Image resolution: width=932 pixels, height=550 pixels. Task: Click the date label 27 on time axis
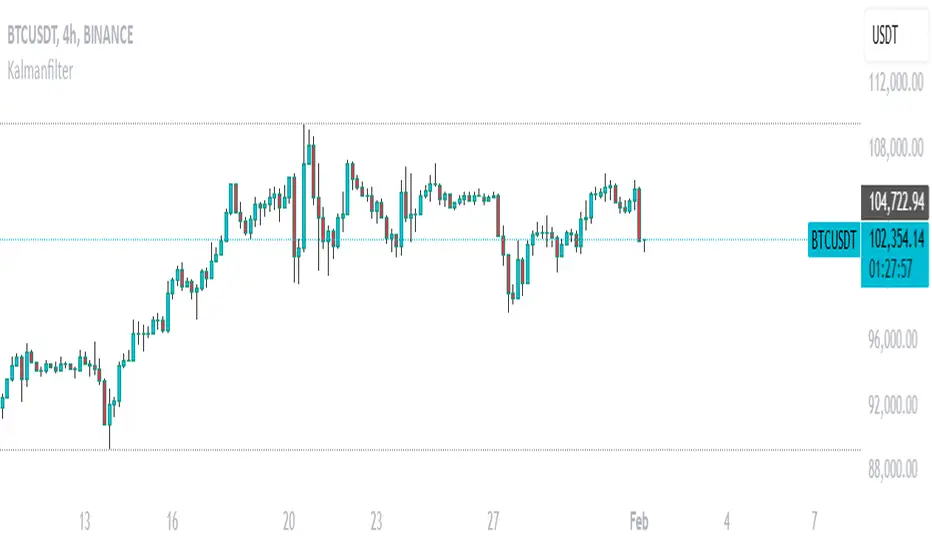click(493, 521)
